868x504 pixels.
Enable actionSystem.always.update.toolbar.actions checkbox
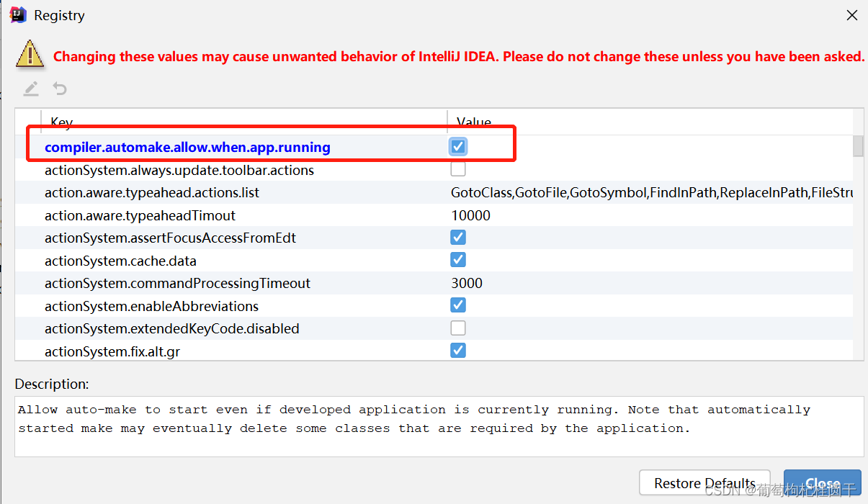[x=458, y=170]
